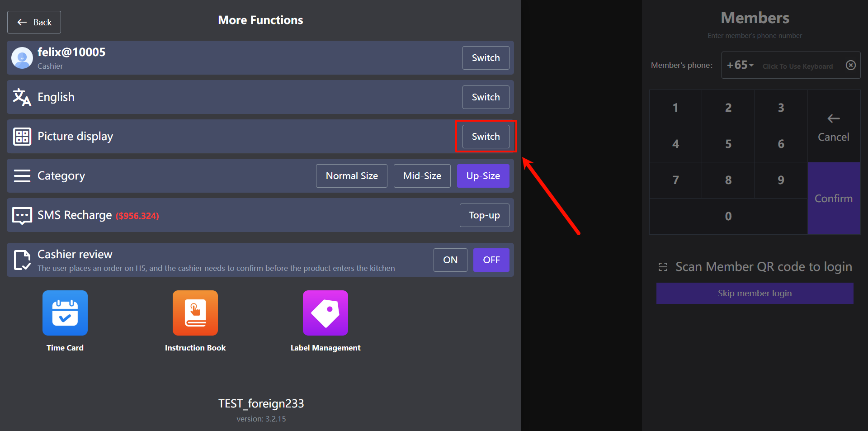
Task: Click the Picture display grid icon
Action: point(22,137)
